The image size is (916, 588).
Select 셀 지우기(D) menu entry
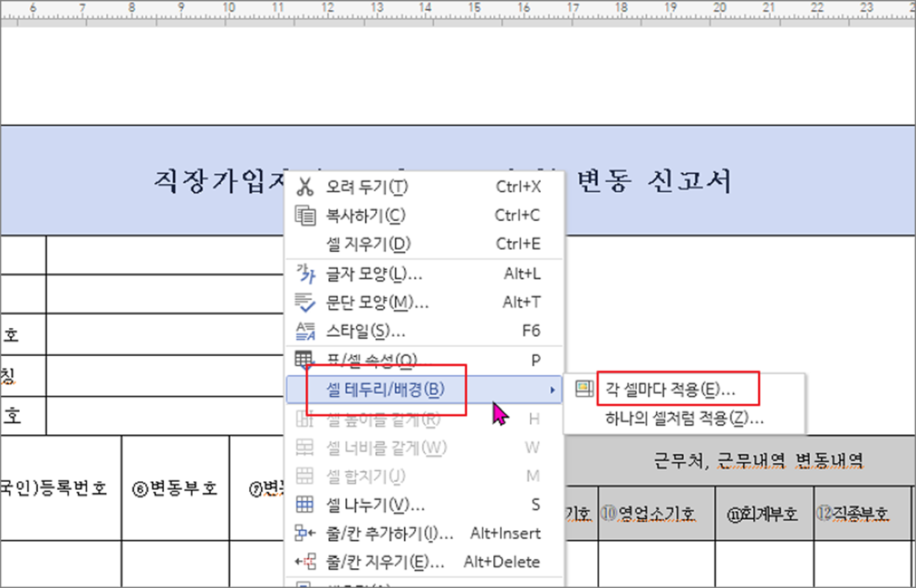coord(424,244)
